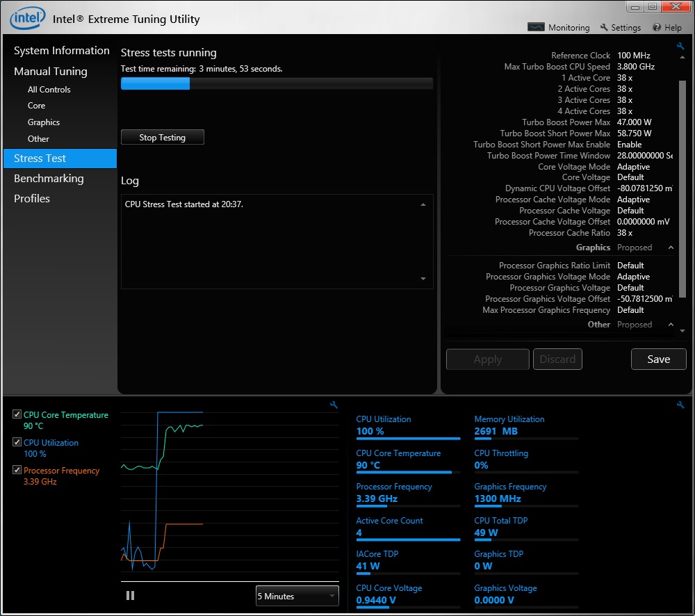The height and width of the screenshot is (616, 695).
Task: Click the Core Voltage Mode Adaptive value
Action: point(633,167)
